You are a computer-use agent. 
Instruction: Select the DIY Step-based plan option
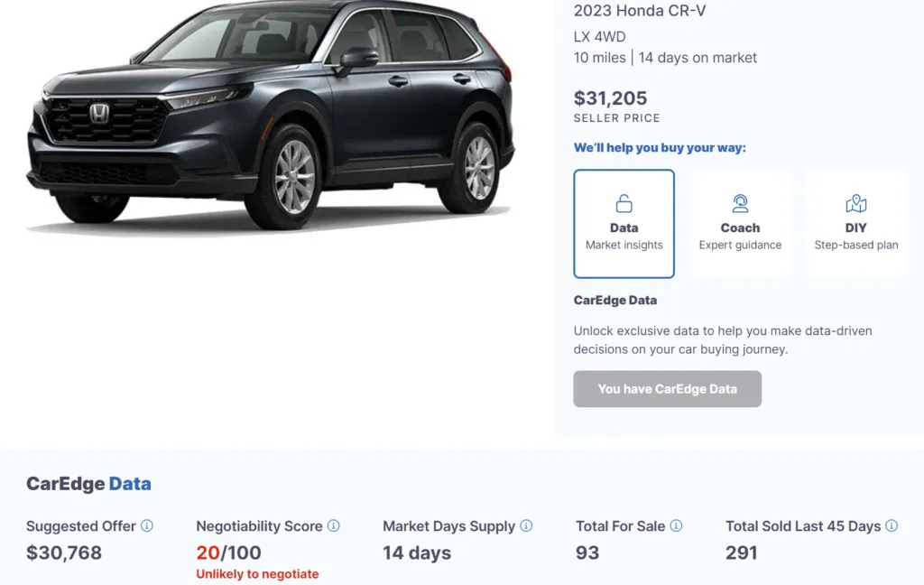coord(855,224)
